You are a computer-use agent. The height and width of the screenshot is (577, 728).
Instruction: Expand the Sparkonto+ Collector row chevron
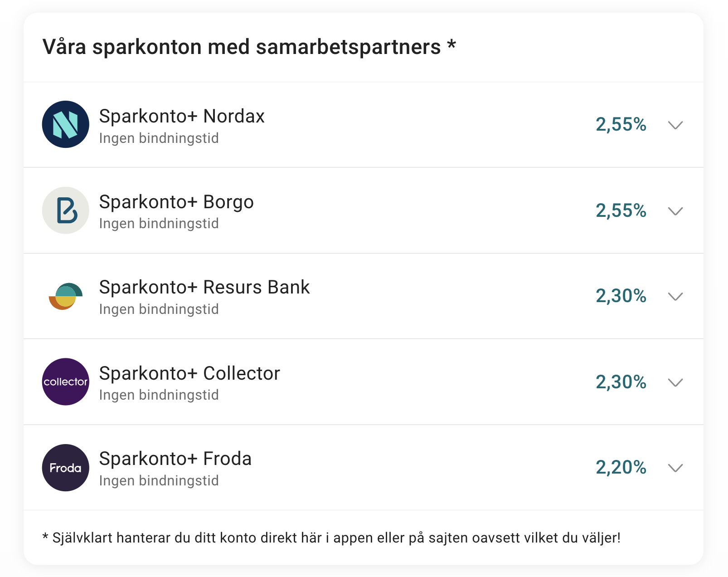pyautogui.click(x=675, y=382)
